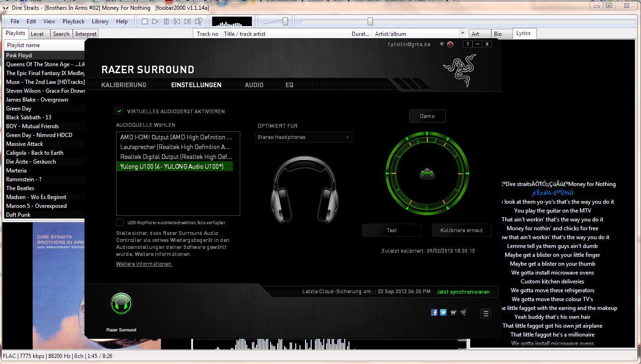Viewport: 641px width, 364px height.
Task: Click the large Razer snake logo
Action: click(x=459, y=70)
